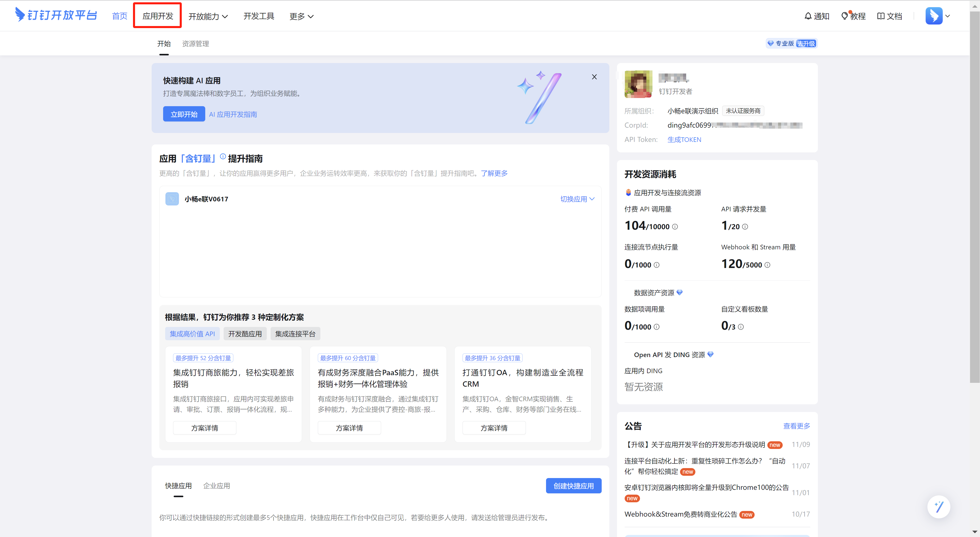
Task: Switch to the 资源管理 tab
Action: pyautogui.click(x=196, y=44)
